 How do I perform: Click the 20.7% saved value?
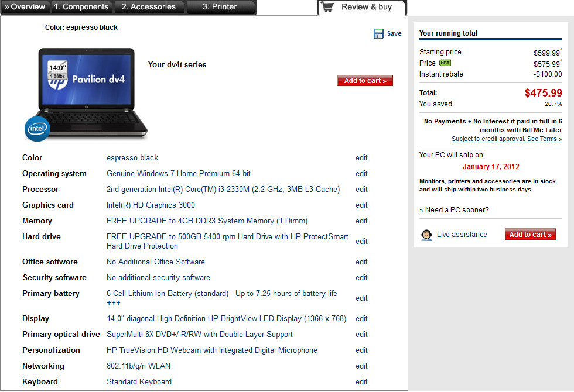click(x=553, y=104)
